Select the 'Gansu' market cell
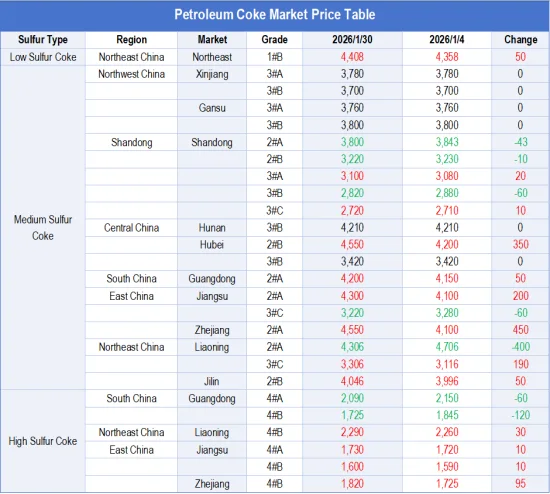This screenshot has width=550, height=494. pyautogui.click(x=212, y=108)
